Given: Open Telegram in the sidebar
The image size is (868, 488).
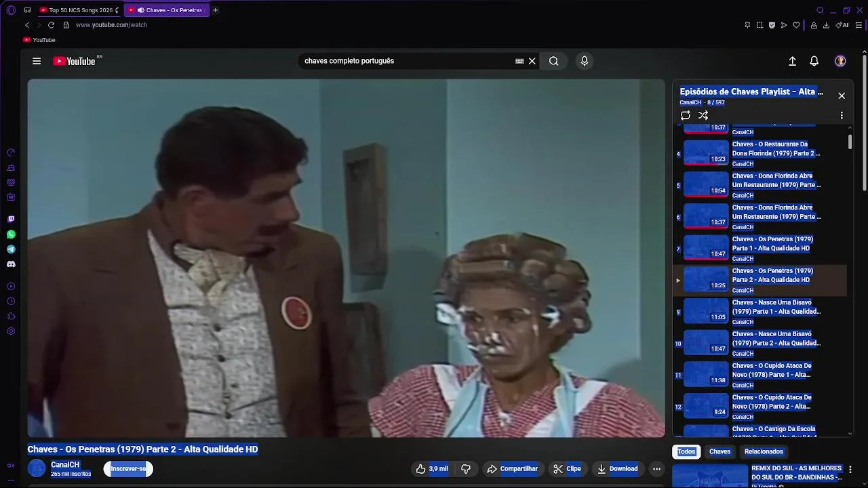Looking at the screenshot, I should [x=11, y=249].
